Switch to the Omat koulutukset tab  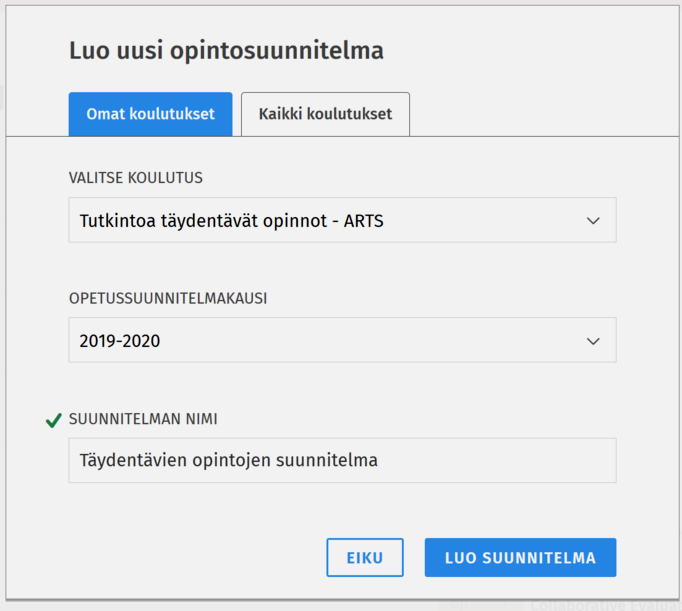pyautogui.click(x=150, y=114)
